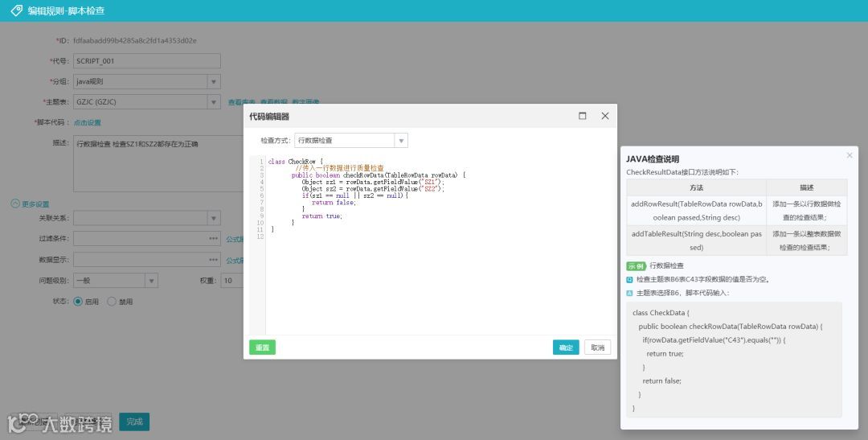868x440 pixels.
Task: Click the 'addTableResult' method table cell
Action: [x=696, y=241]
